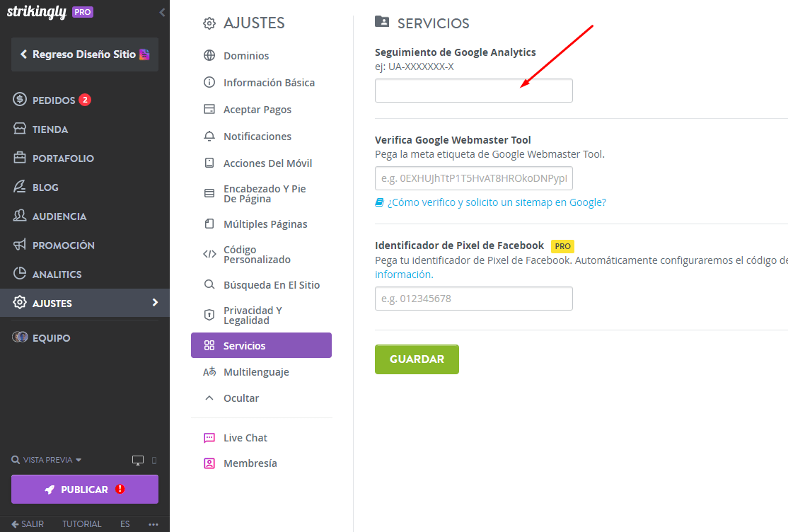Click the Acciones Del Móvil phone icon
The width and height of the screenshot is (788, 532).
209,163
